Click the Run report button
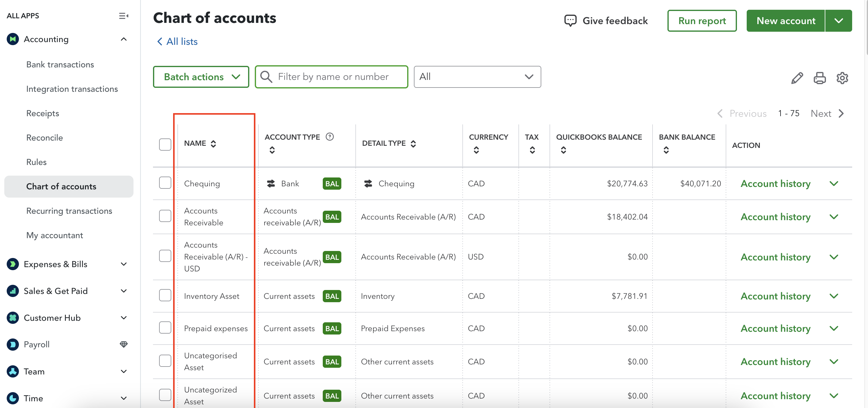868x408 pixels. pyautogui.click(x=702, y=20)
